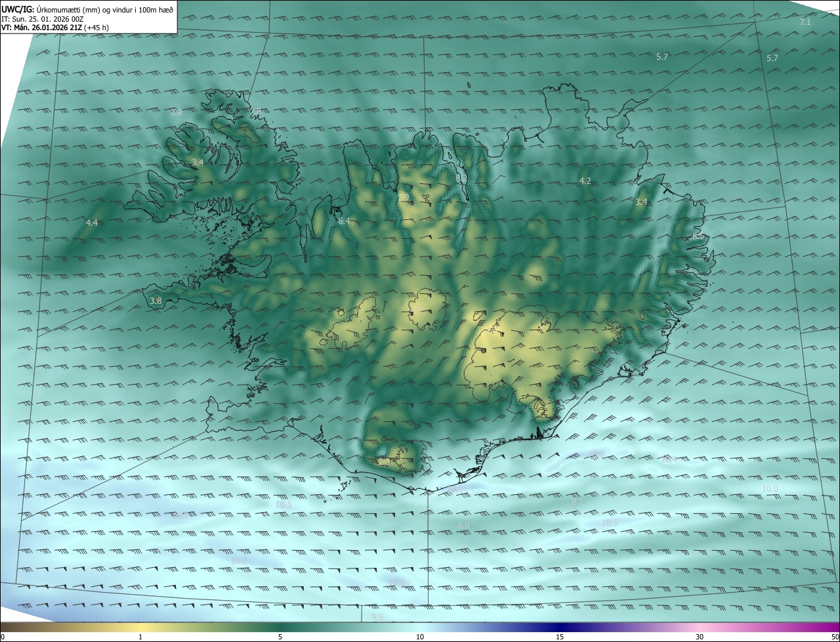
Task: Click the 9.5 value label
Action: pyautogui.click(x=377, y=618)
